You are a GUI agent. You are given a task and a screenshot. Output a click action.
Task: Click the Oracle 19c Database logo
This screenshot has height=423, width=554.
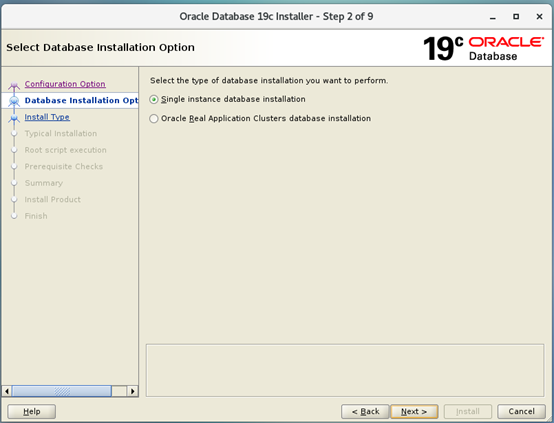click(483, 48)
